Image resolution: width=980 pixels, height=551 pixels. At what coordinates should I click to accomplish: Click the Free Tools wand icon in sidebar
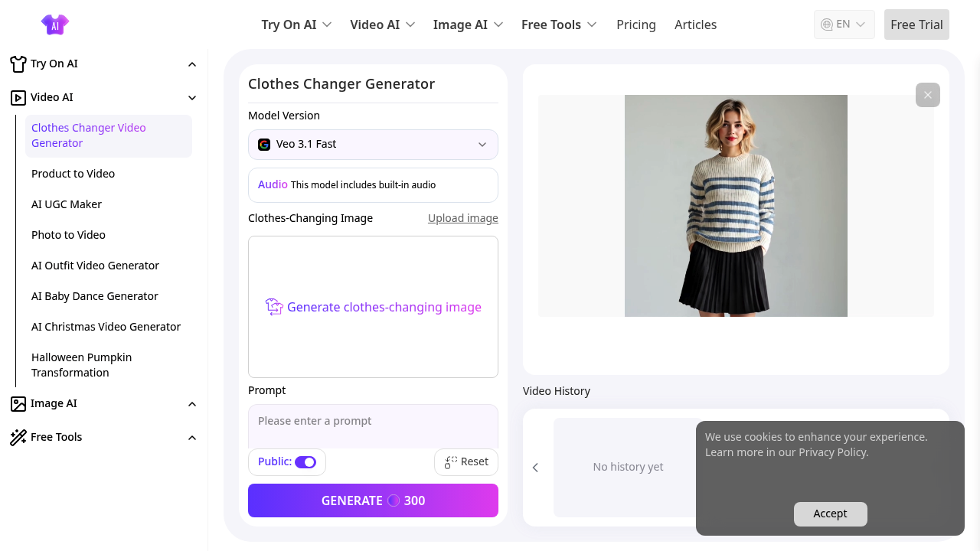(x=18, y=437)
